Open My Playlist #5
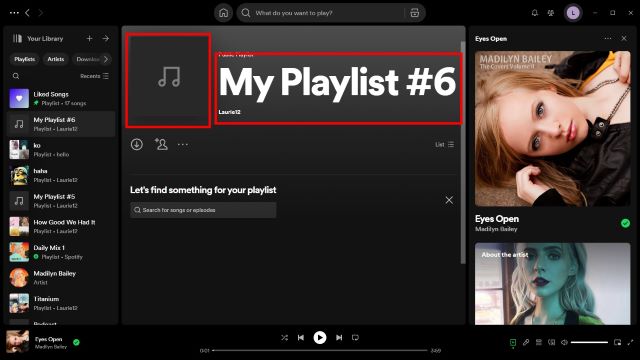 tap(61, 201)
